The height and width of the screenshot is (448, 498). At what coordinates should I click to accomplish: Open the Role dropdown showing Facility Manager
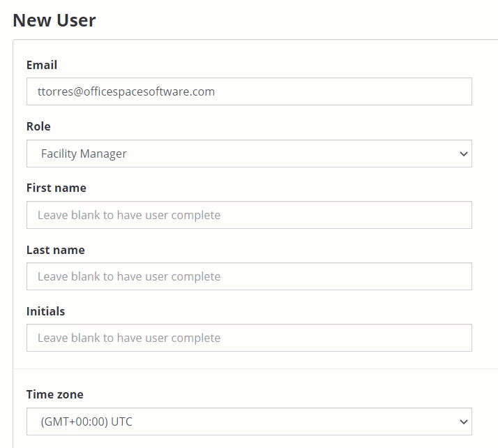click(x=249, y=154)
